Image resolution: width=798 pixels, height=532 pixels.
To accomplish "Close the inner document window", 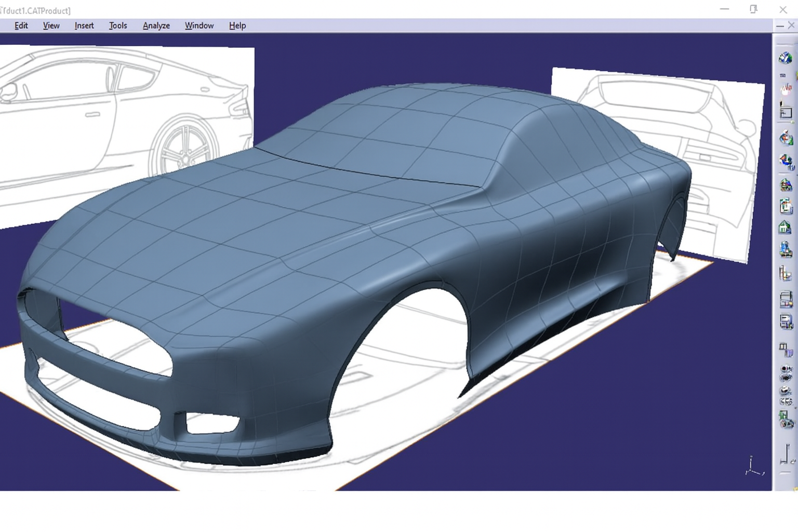I will pyautogui.click(x=791, y=25).
